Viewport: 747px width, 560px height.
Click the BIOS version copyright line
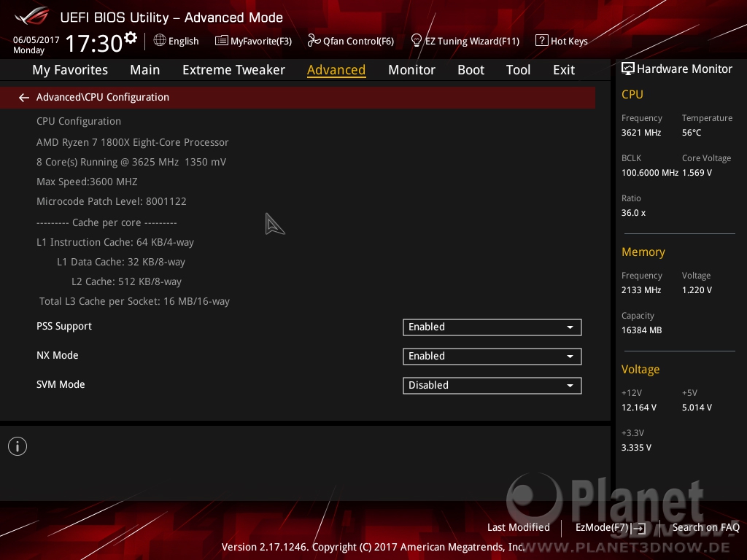click(x=373, y=547)
